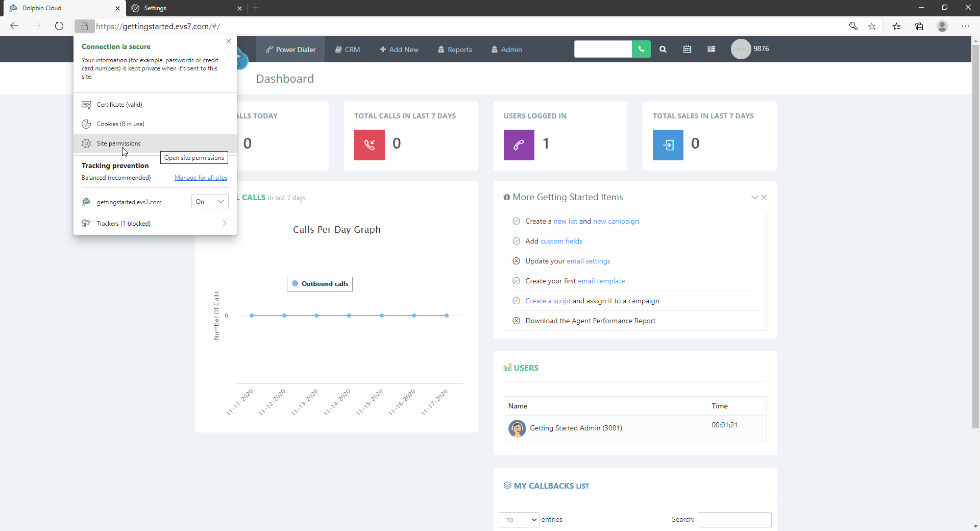The height and width of the screenshot is (531, 980).
Task: Expand Trackers (1 blocked) details
Action: 155,224
